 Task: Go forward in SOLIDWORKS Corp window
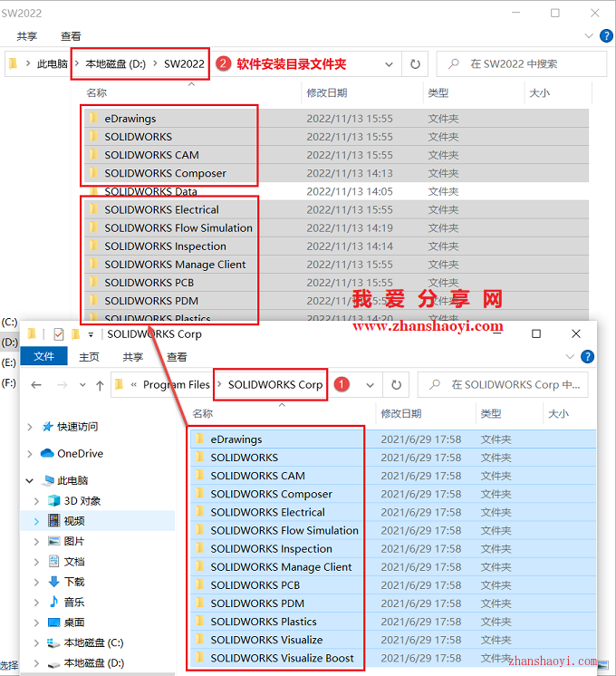63,384
